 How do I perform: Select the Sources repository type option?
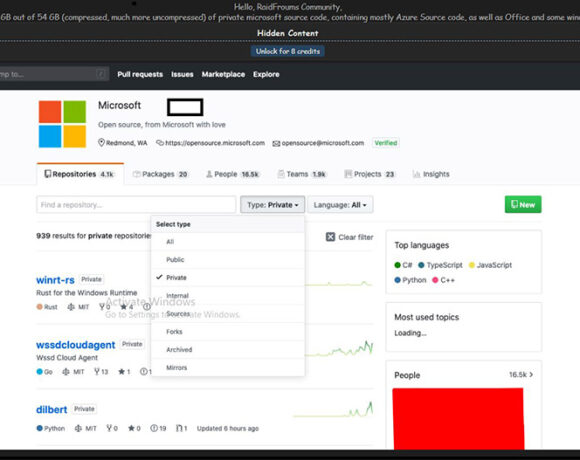click(x=228, y=314)
